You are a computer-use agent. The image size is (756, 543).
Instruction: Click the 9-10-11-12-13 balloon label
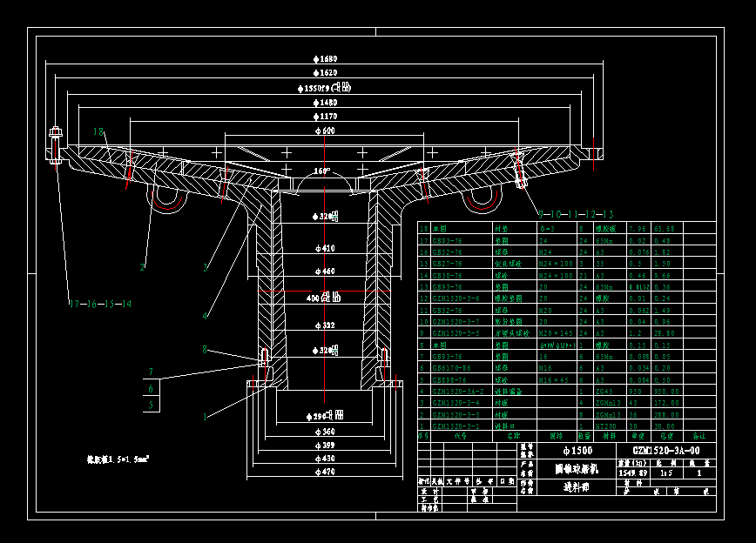576,214
